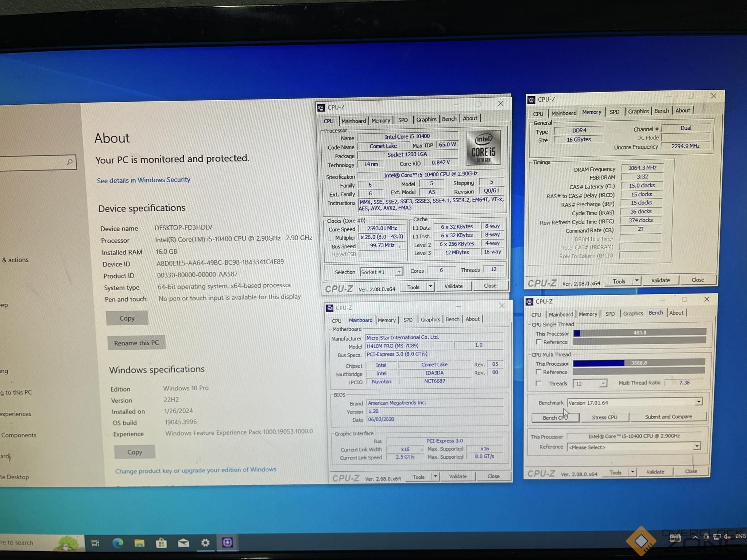Open See details in Windows Security link

click(x=143, y=180)
